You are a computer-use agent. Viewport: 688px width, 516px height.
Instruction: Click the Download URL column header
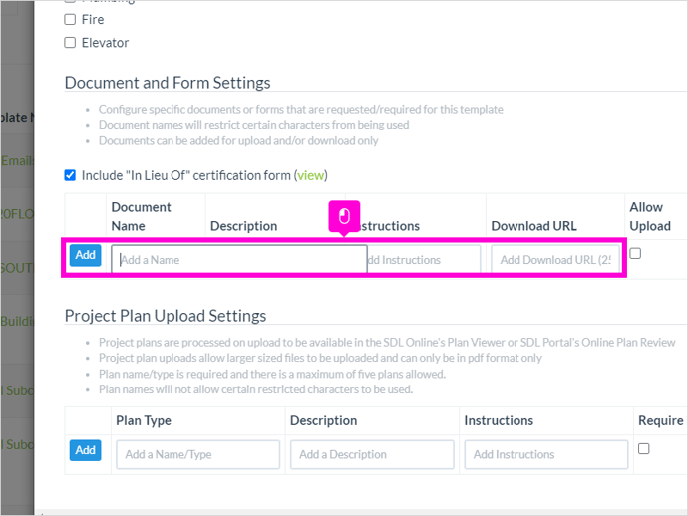point(534,226)
